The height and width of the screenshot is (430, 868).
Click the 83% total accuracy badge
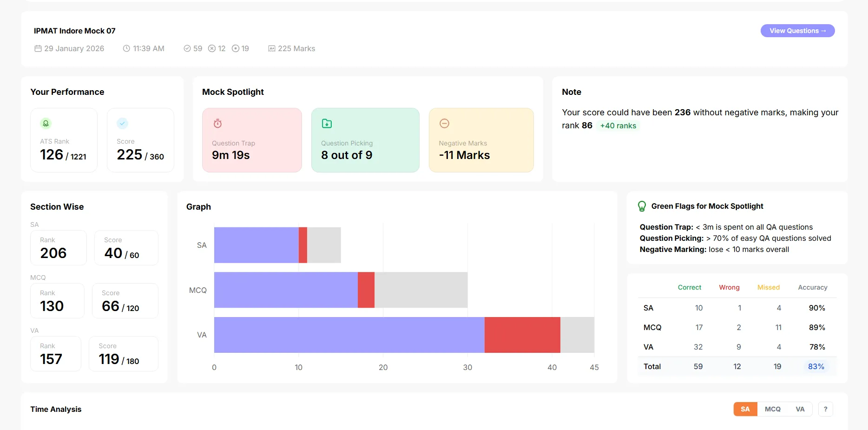(x=816, y=366)
